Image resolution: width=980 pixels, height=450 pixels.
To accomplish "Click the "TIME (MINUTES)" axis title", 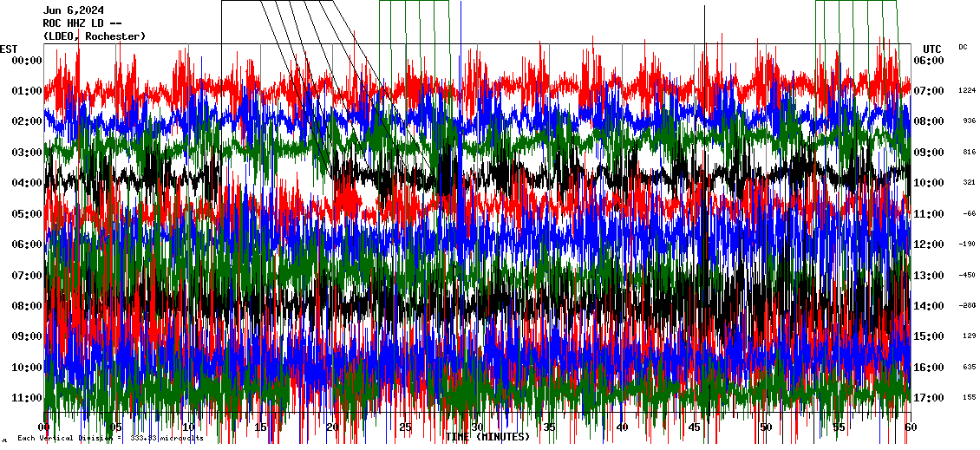I will (x=487, y=437).
